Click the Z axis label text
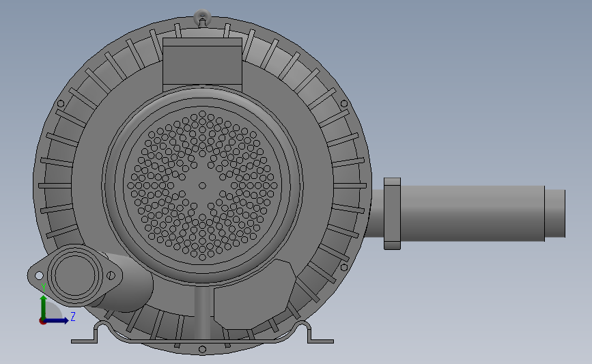Viewport: 592px width, 364px height. click(x=73, y=316)
